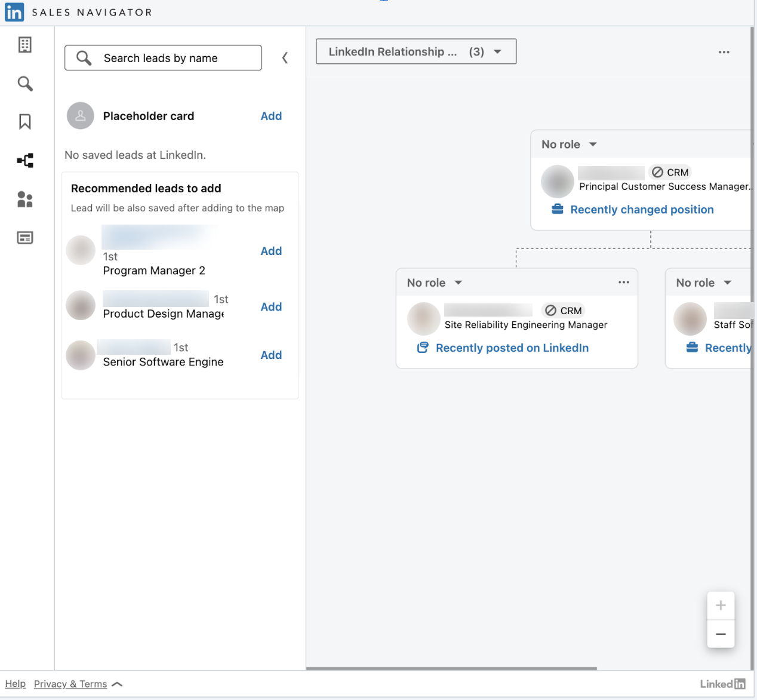757x700 pixels.
Task: Open the Recently posted on LinkedIn link
Action: coord(512,348)
